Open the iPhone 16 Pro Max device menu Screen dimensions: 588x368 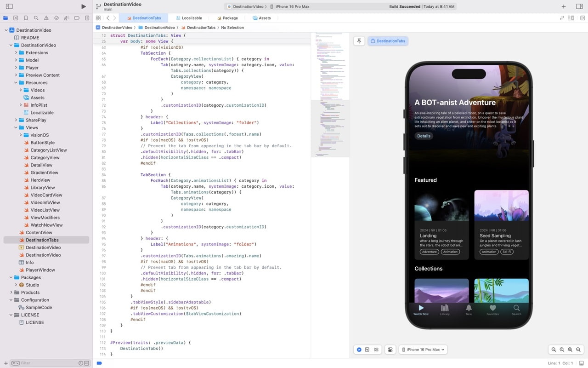[423, 350]
